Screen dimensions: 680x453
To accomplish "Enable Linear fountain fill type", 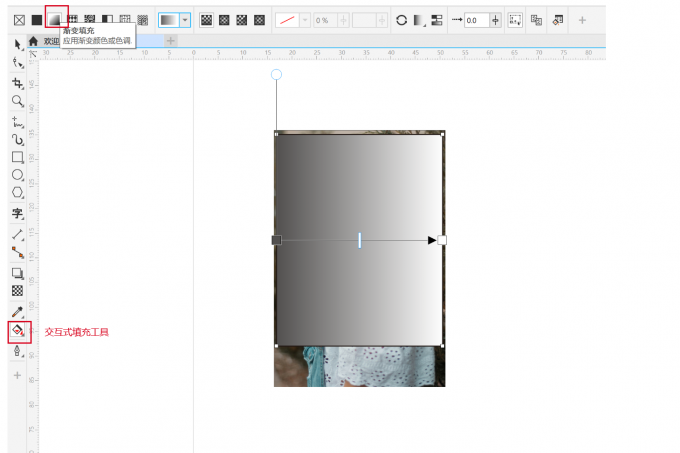I will [206, 20].
